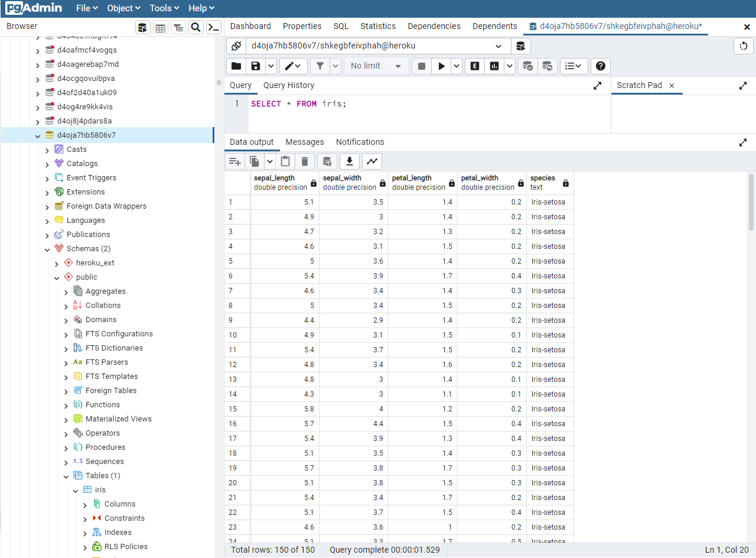Viewport: 756px width, 558px height.
Task: Click the Stop query square button
Action: [422, 66]
